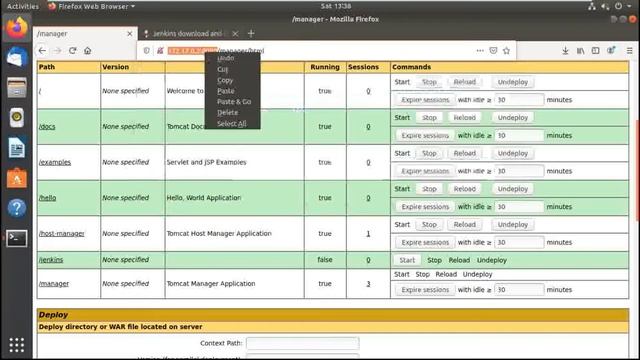Select Undo in the context menu
Image resolution: width=640 pixels, height=360 pixels.
225,58
